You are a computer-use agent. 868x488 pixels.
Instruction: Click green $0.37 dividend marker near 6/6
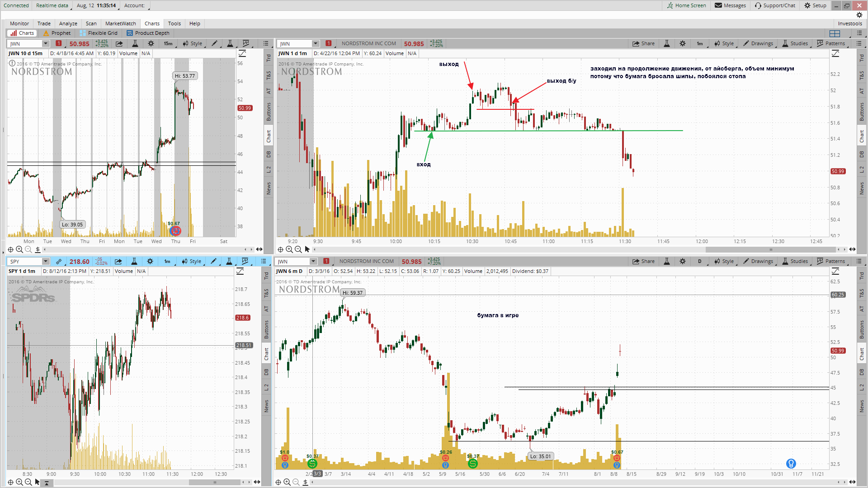tap(472, 463)
